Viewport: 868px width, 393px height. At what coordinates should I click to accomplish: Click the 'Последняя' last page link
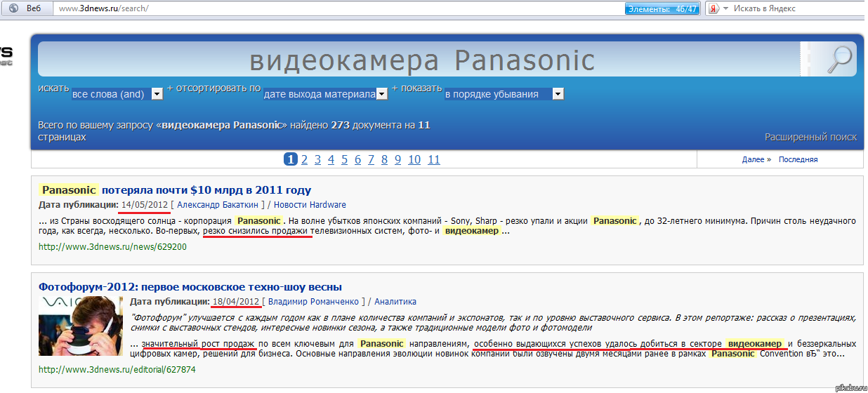[x=798, y=159]
